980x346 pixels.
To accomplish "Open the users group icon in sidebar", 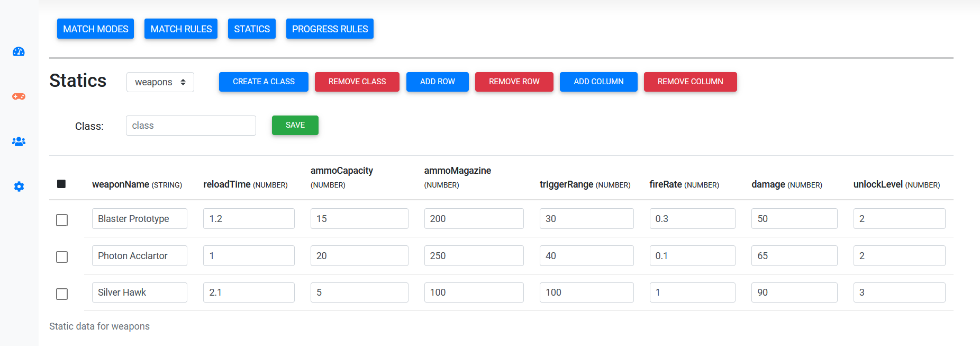I will coord(19,141).
